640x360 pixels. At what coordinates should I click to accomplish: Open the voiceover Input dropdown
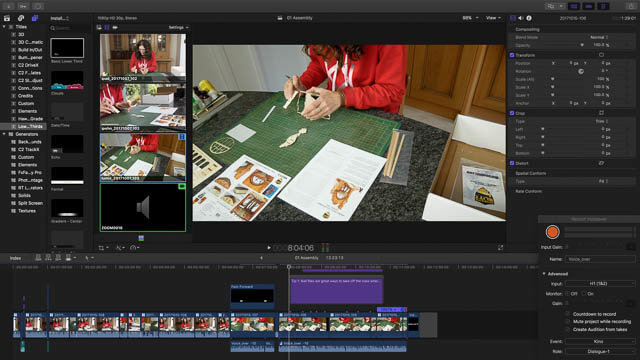pyautogui.click(x=600, y=283)
